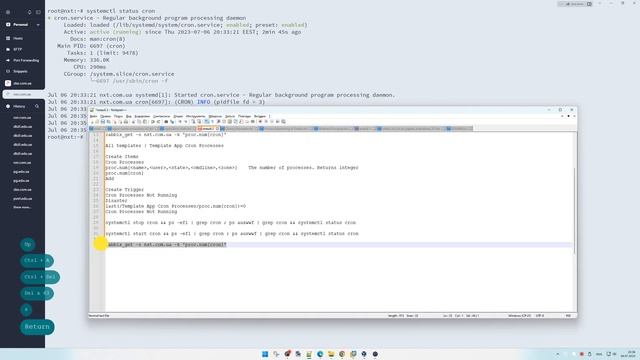
Task: Click Notepad++ Open file toolbar icon
Action: click(x=97, y=122)
